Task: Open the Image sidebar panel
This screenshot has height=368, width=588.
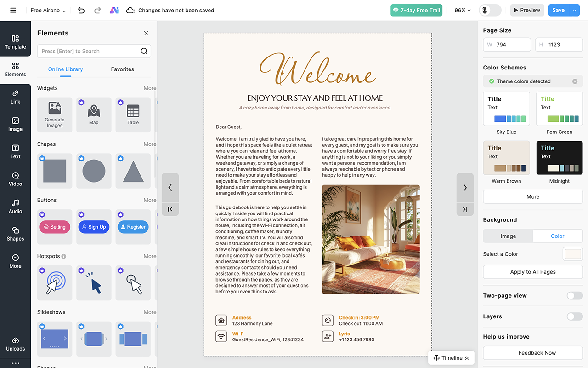Action: click(16, 125)
